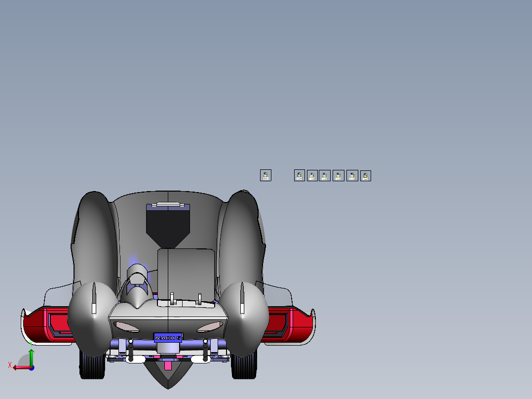Select the left red tail fin of the car
This screenshot has height=399, width=532.
pyautogui.click(x=47, y=325)
